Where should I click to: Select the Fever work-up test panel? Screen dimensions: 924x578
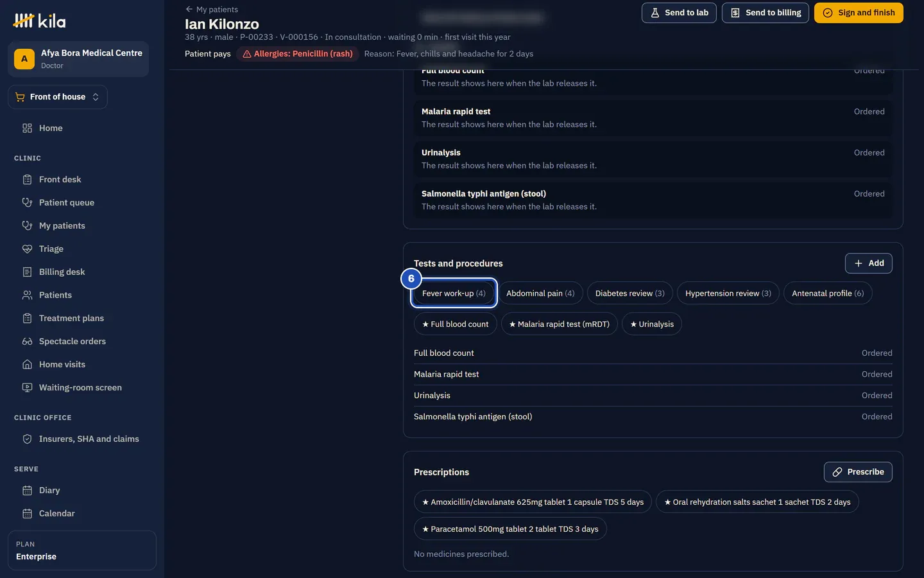click(454, 293)
